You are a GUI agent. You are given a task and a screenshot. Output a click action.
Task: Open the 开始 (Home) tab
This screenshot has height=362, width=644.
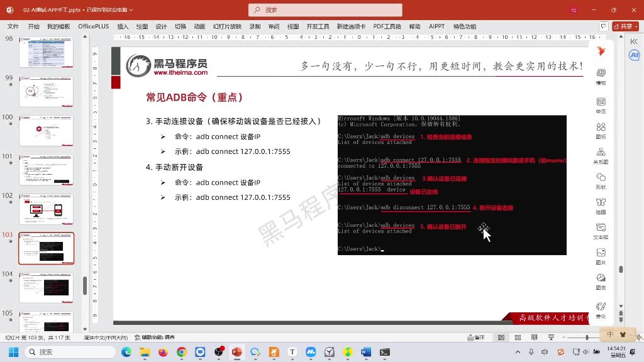point(34,26)
